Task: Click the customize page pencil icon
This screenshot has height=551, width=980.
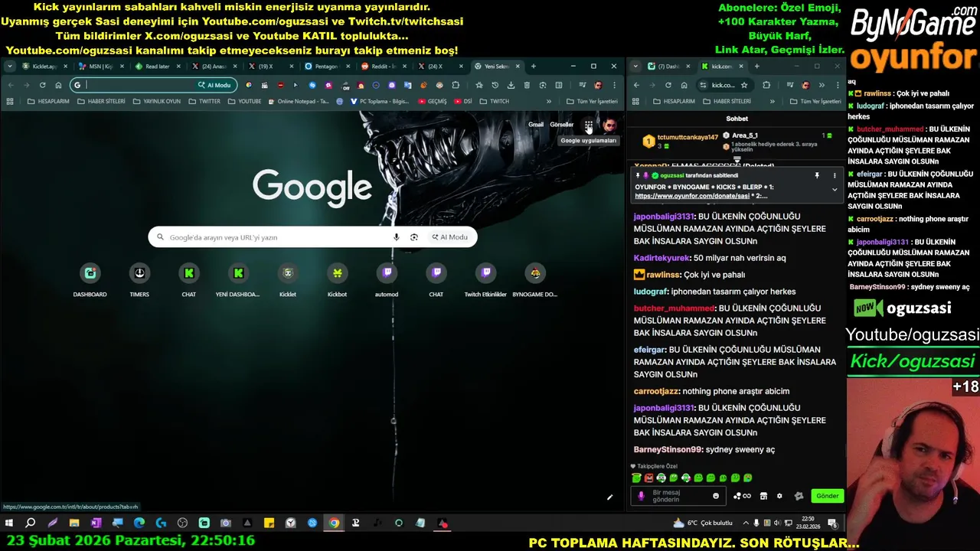Action: pyautogui.click(x=609, y=497)
